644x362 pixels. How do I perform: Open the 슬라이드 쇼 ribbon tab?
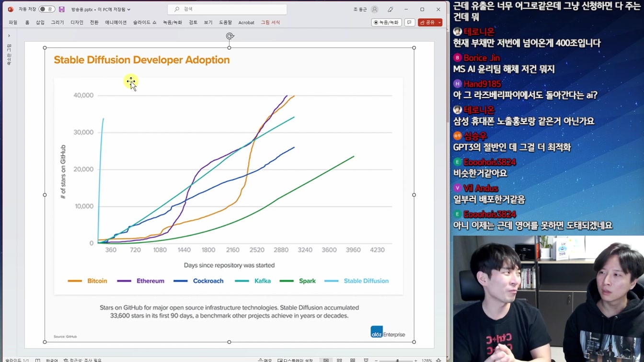(x=145, y=23)
